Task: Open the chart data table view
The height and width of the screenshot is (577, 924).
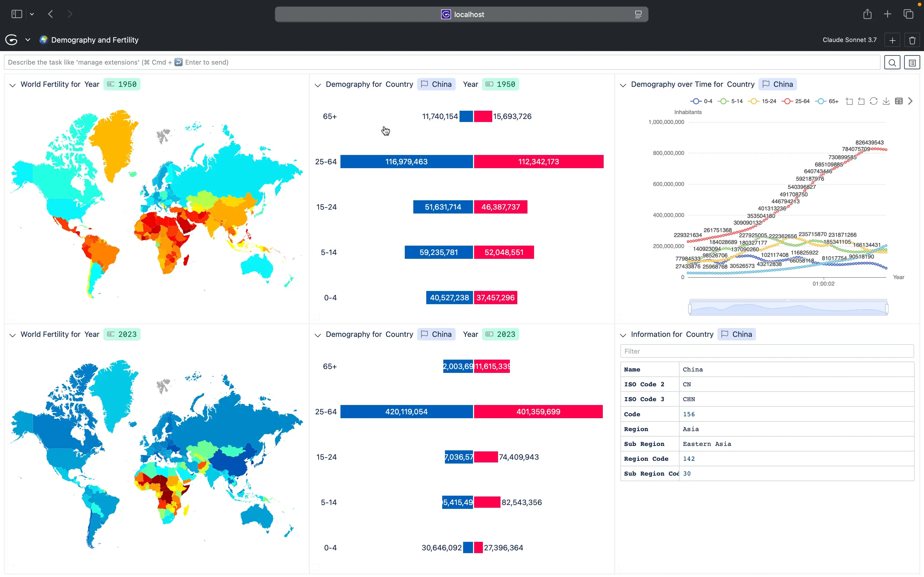Action: pyautogui.click(x=899, y=101)
